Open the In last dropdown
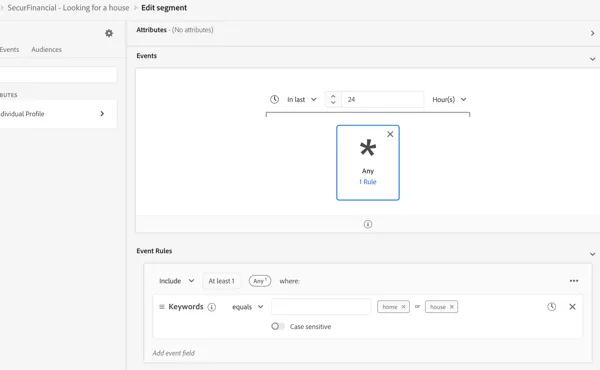The width and height of the screenshot is (600, 370). click(302, 99)
